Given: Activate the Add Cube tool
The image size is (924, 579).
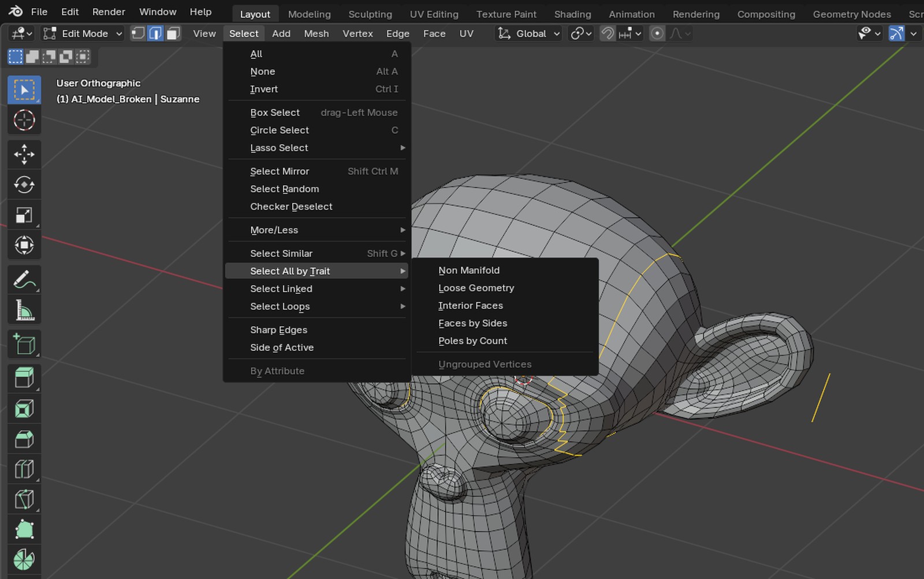Looking at the screenshot, I should pos(24,345).
